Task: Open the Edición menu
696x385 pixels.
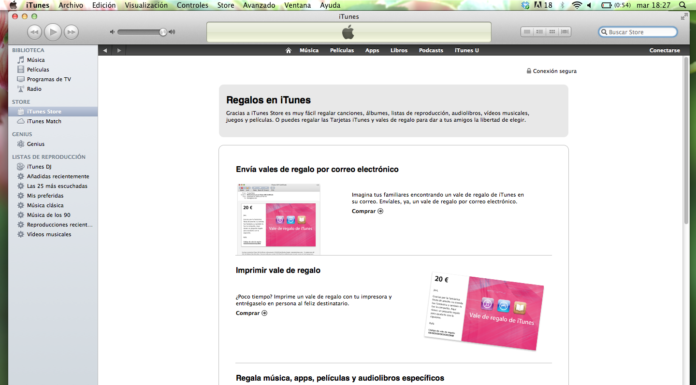Action: [x=104, y=5]
